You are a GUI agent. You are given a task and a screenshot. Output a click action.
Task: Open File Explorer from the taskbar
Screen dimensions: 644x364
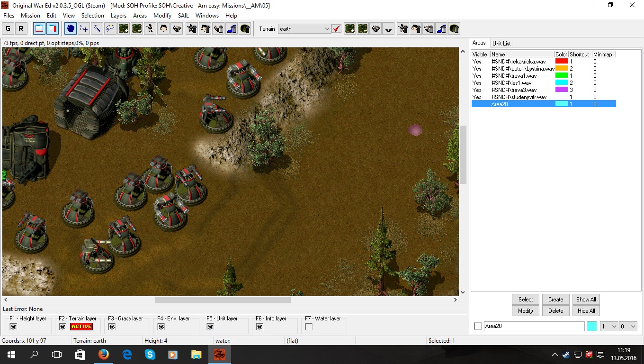[196, 355]
